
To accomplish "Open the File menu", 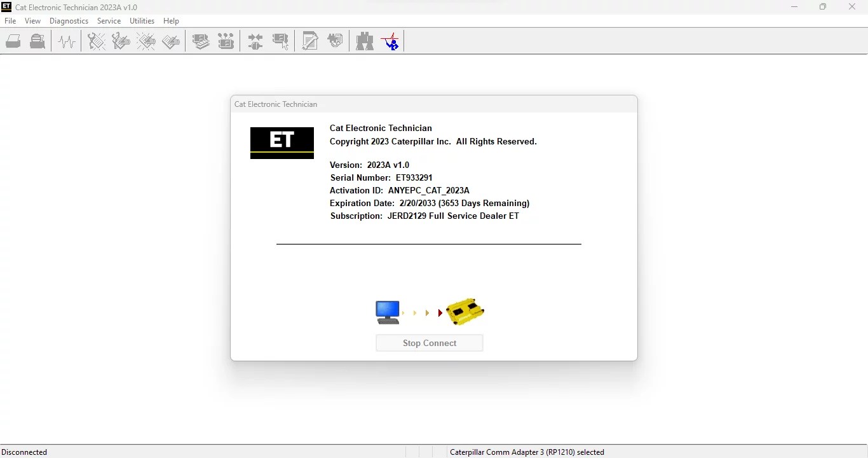I will tap(10, 20).
